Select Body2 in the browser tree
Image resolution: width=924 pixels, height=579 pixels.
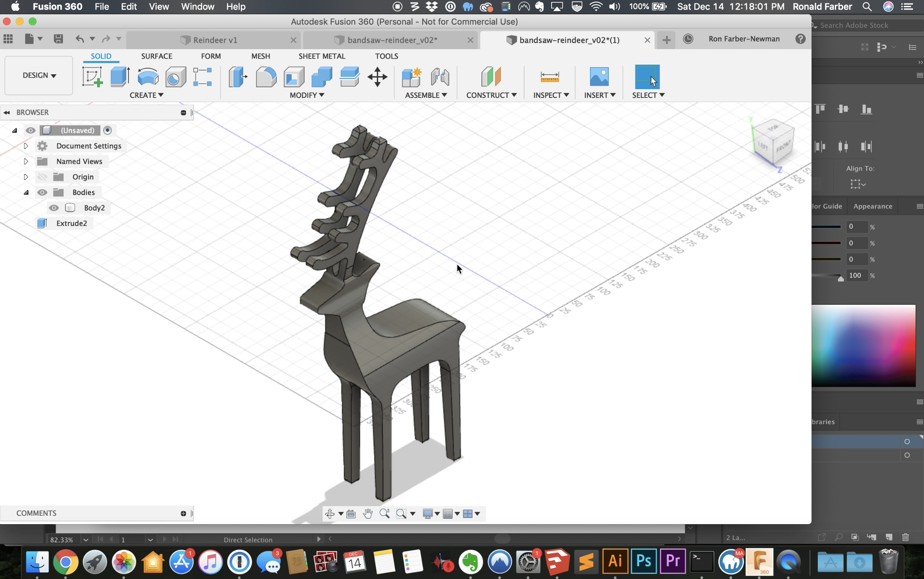click(x=94, y=208)
